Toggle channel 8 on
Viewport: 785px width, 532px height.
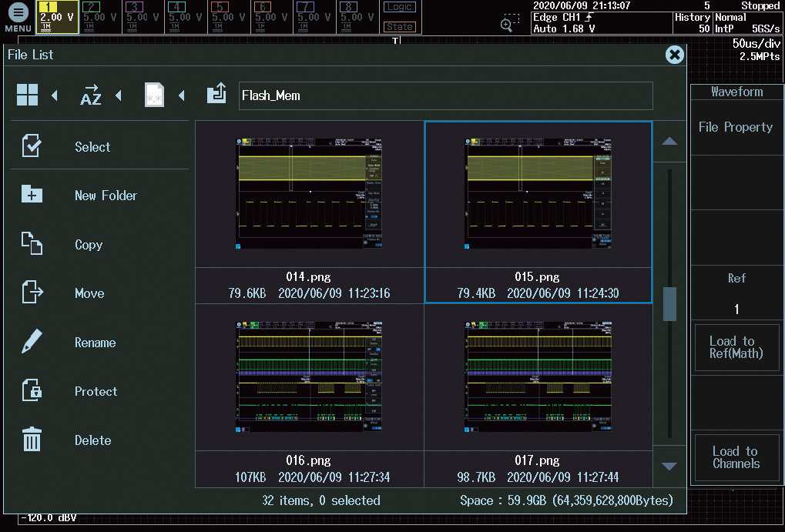pos(357,17)
